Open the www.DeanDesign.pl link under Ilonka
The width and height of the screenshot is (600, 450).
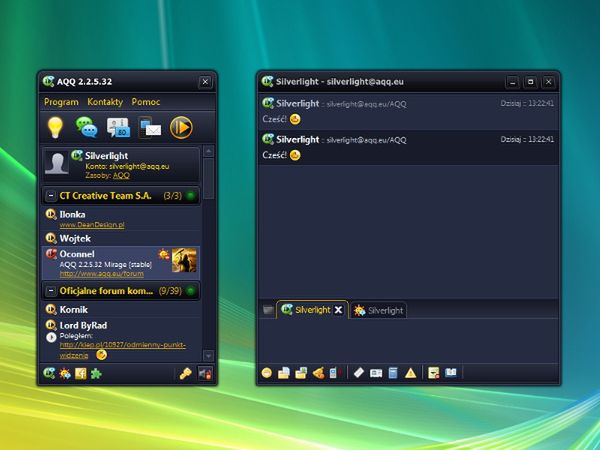point(92,225)
